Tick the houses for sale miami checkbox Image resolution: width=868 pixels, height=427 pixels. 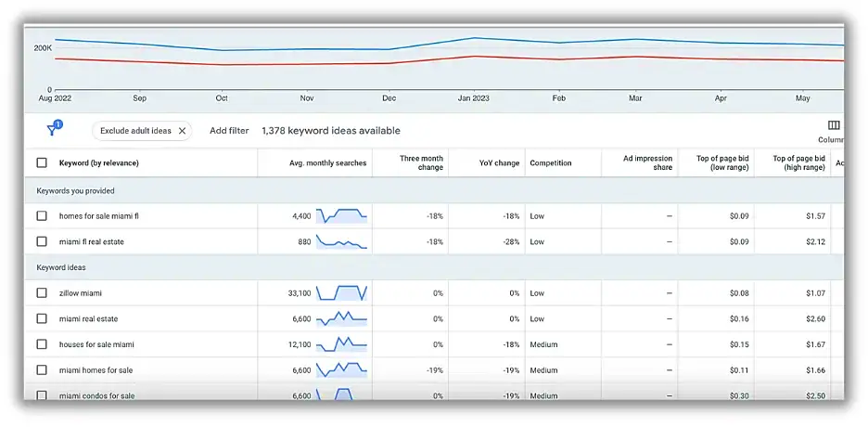[x=41, y=344]
